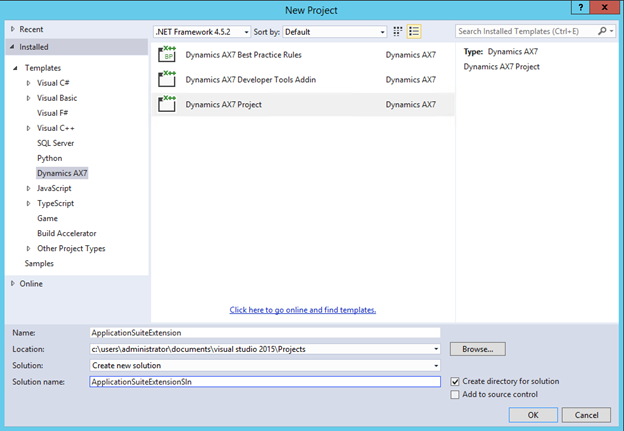Expand Other Project Types node arrow
624x431 pixels.
[28, 248]
